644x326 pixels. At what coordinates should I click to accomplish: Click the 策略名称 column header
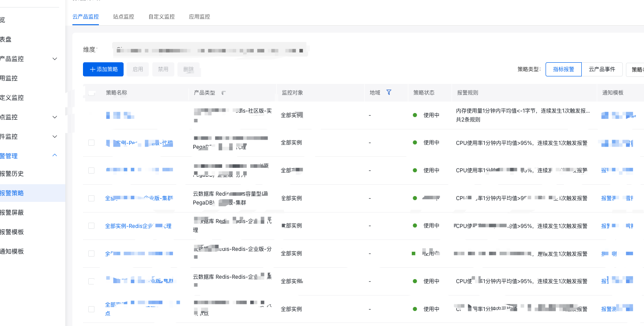click(117, 93)
